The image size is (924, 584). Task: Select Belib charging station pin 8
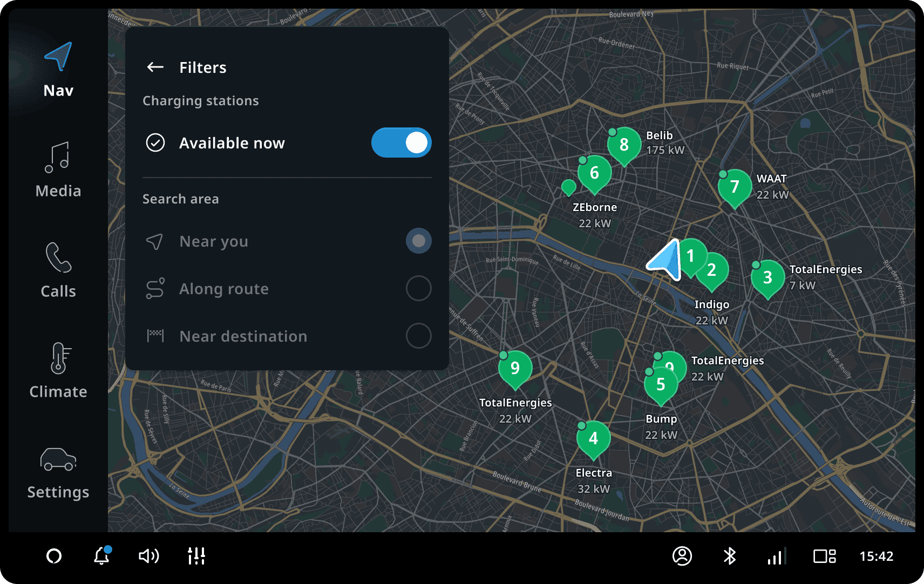click(x=624, y=145)
